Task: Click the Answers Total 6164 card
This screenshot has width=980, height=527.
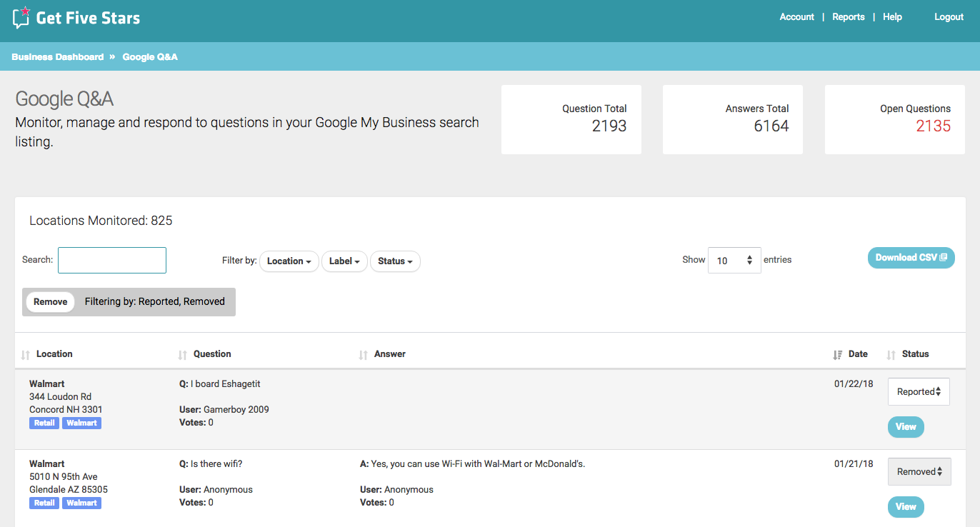Action: [733, 120]
